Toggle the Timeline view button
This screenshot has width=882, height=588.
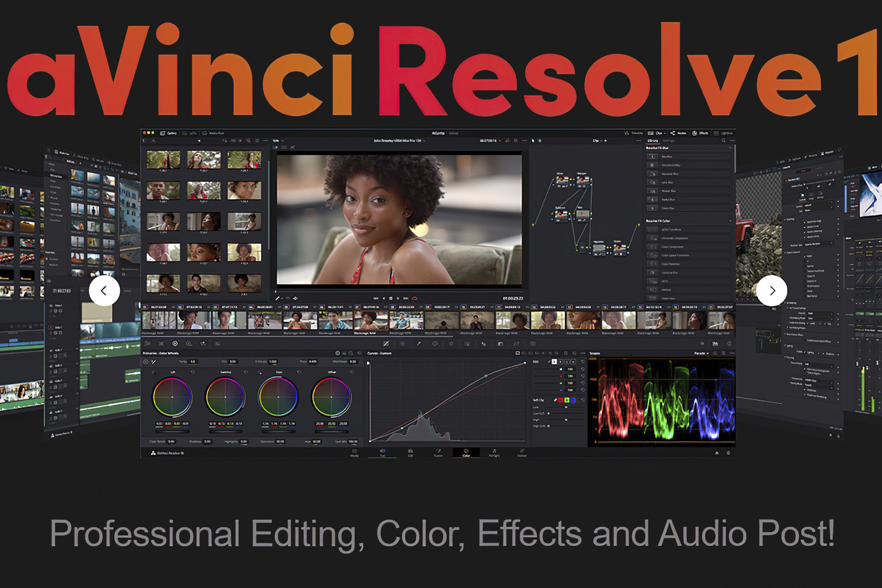coord(633,133)
